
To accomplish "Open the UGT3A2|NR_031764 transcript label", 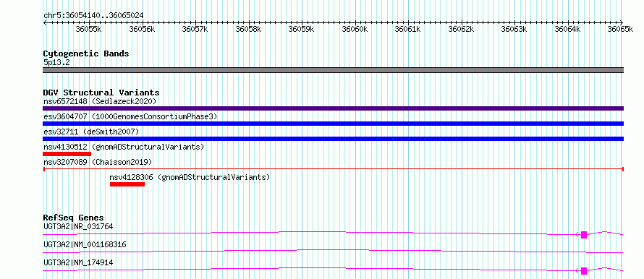I will pyautogui.click(x=78, y=226).
